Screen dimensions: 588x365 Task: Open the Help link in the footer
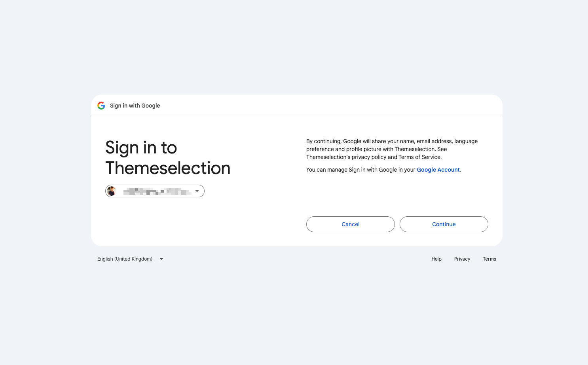pyautogui.click(x=436, y=259)
